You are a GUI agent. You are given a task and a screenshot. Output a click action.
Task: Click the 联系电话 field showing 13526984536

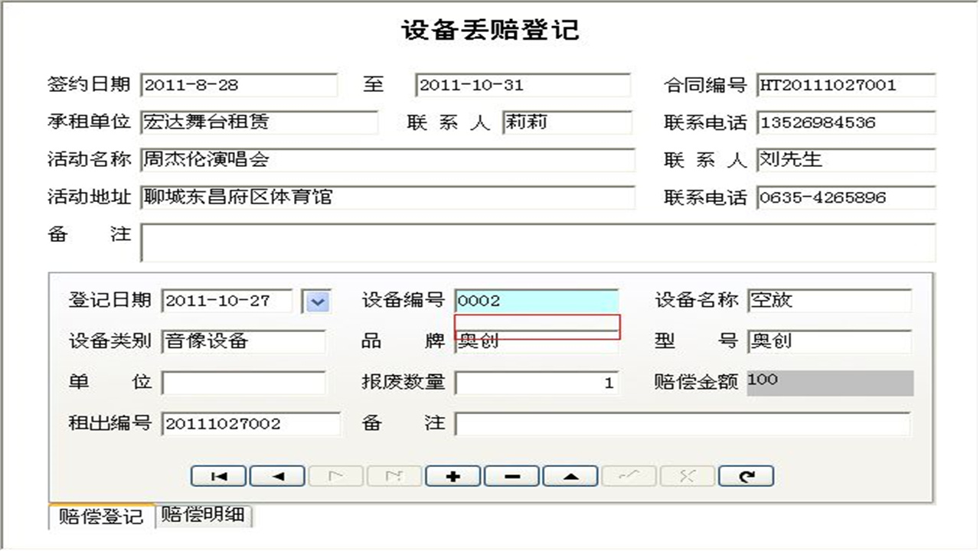coord(844,122)
